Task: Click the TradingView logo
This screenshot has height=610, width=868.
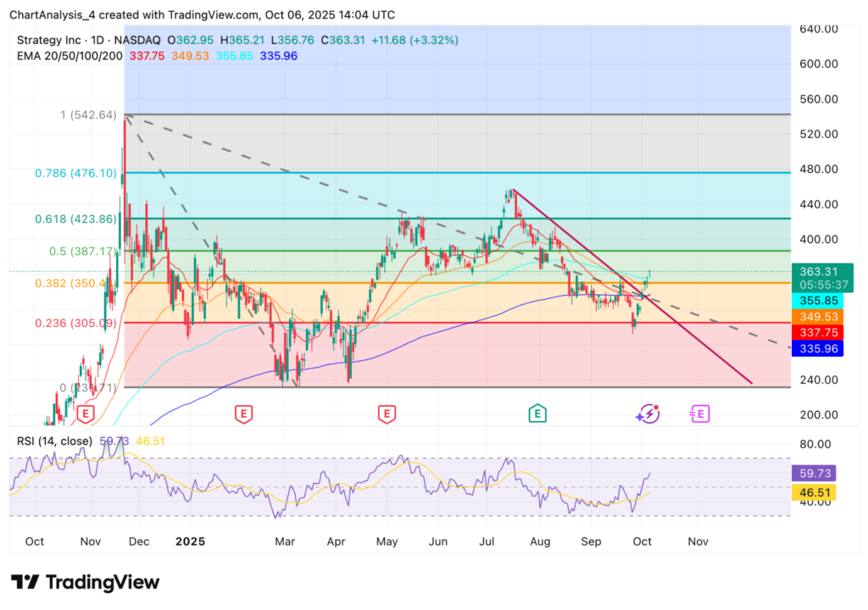Action: tap(85, 582)
